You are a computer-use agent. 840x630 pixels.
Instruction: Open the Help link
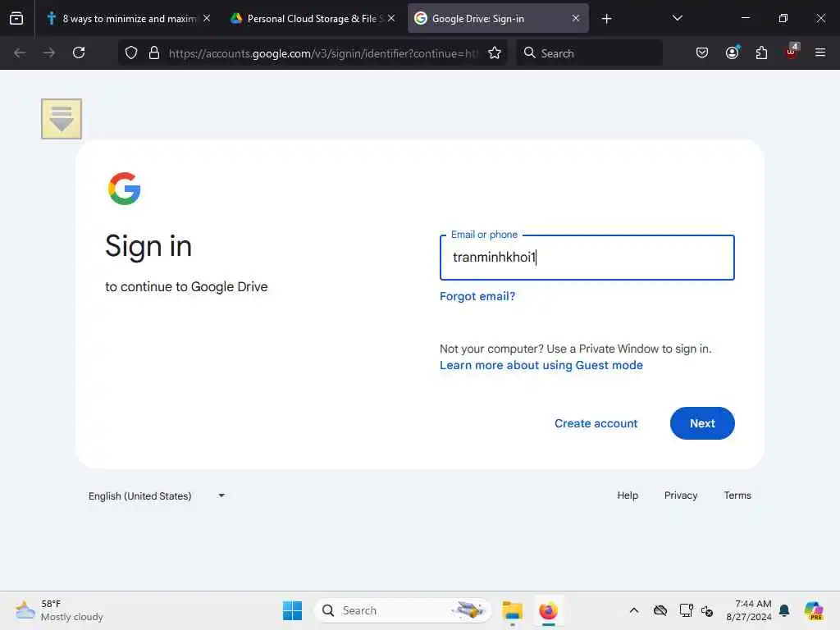tap(628, 495)
